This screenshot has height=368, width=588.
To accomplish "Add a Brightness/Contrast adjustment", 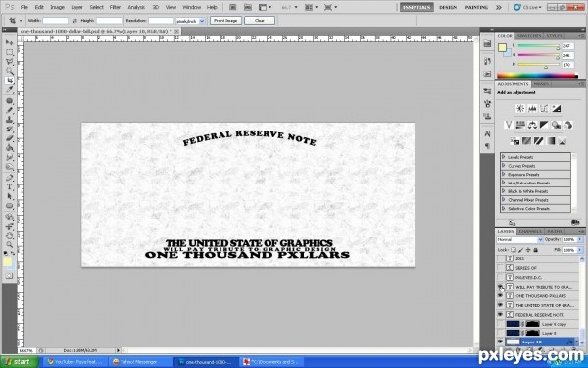I will point(520,109).
